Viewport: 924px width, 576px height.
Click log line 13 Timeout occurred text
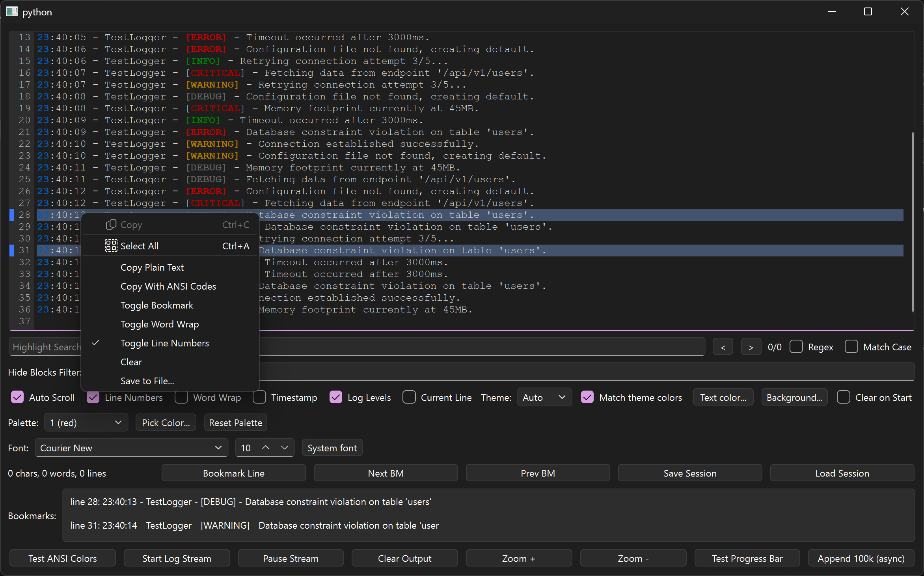(x=337, y=37)
